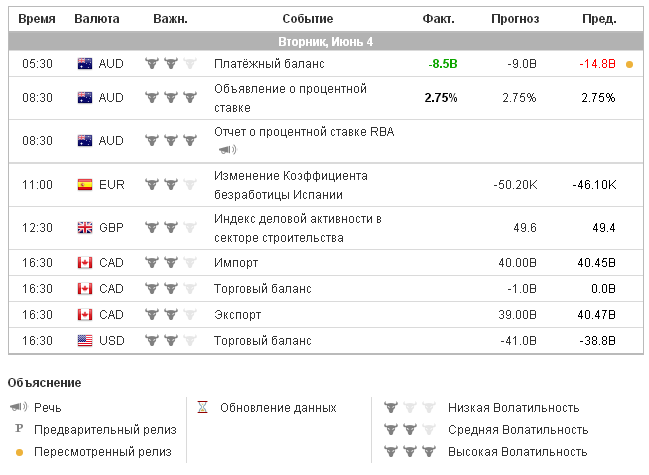The width and height of the screenshot is (649, 475).
Task: Click the speech icon in RBA report row
Action: coord(227,150)
